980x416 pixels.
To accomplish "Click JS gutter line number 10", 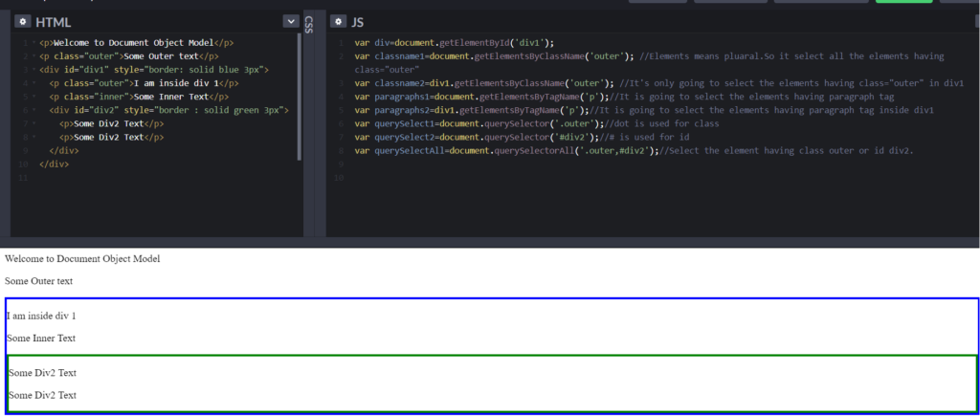I will pyautogui.click(x=340, y=178).
